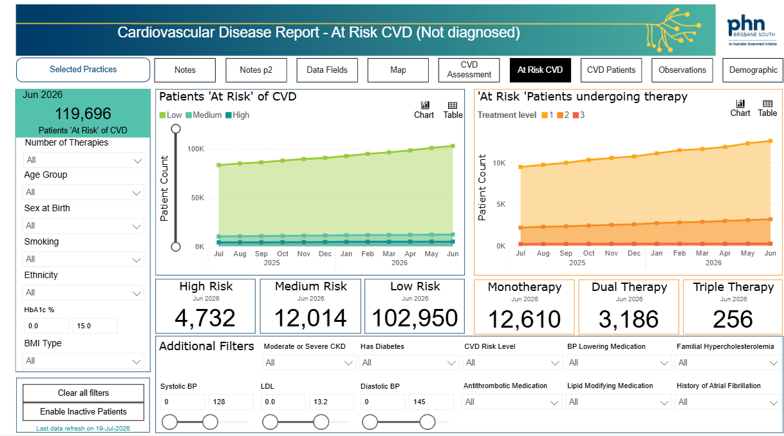The width and height of the screenshot is (784, 436).
Task: Switch Patients 'At Risk' of CVD to Chart view
Action: tap(424, 110)
